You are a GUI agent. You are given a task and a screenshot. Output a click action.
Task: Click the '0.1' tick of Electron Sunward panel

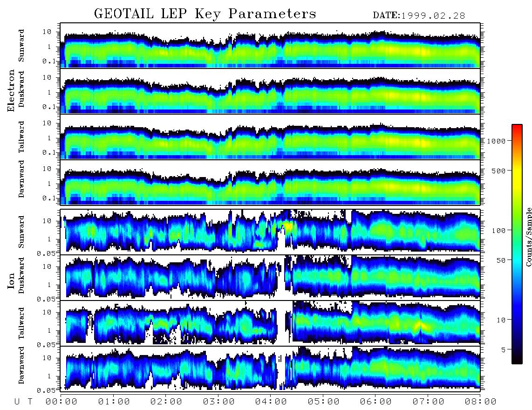[x=50, y=61]
